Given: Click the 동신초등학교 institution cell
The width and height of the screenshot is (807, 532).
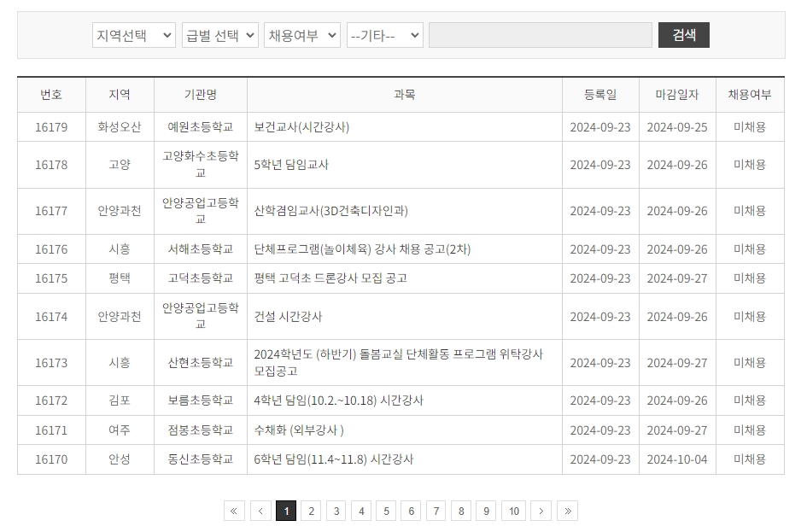Looking at the screenshot, I should 200,459.
